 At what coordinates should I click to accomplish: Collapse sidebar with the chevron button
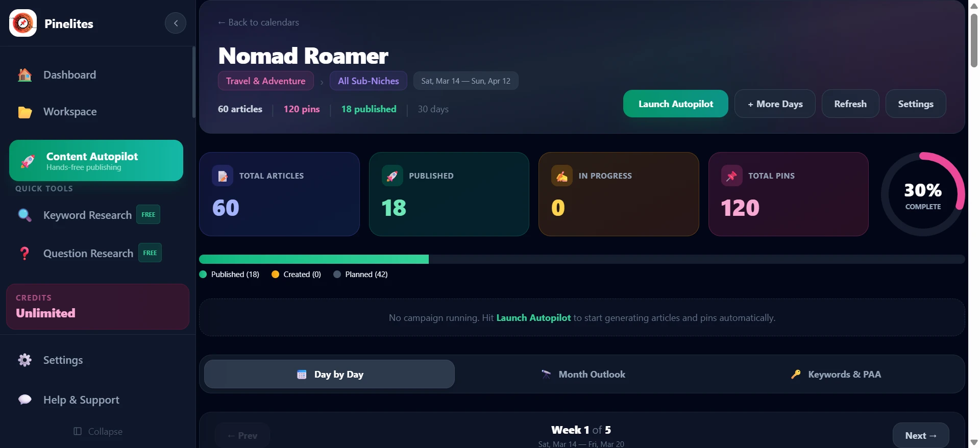point(176,23)
